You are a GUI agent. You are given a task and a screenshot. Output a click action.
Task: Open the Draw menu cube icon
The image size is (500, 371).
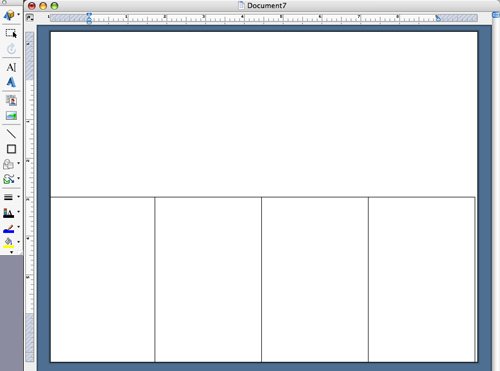click(x=9, y=15)
